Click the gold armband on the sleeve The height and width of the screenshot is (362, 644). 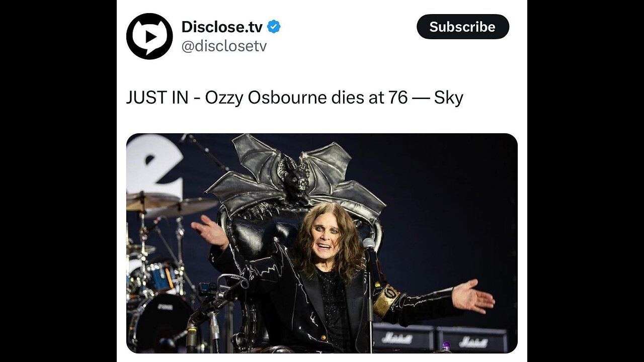(x=386, y=300)
